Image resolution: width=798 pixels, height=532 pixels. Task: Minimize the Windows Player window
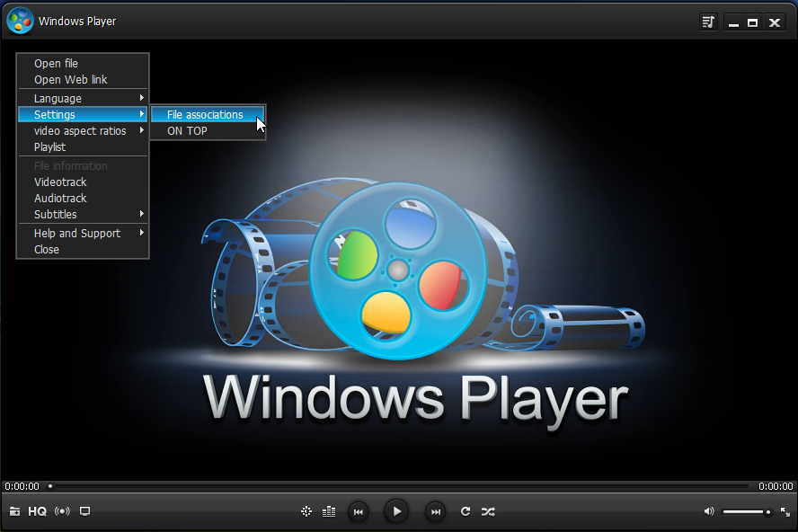733,22
